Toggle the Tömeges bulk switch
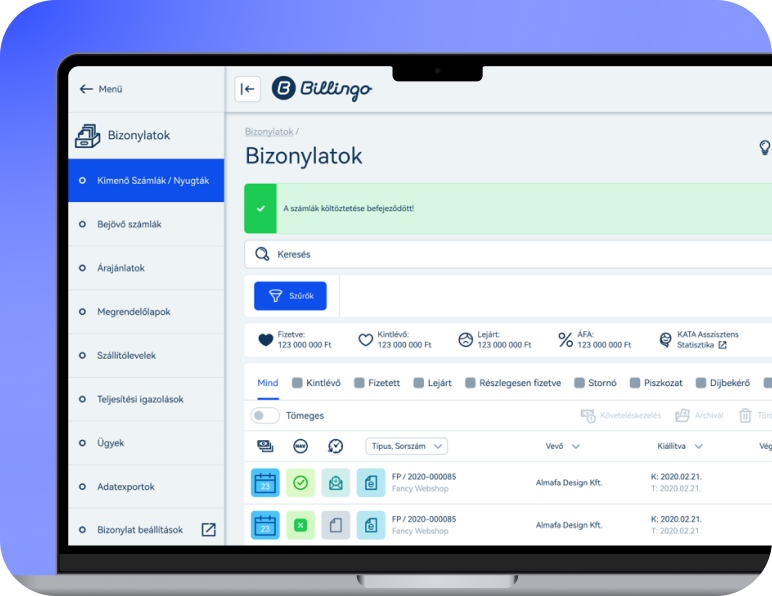The image size is (772, 596). (265, 415)
